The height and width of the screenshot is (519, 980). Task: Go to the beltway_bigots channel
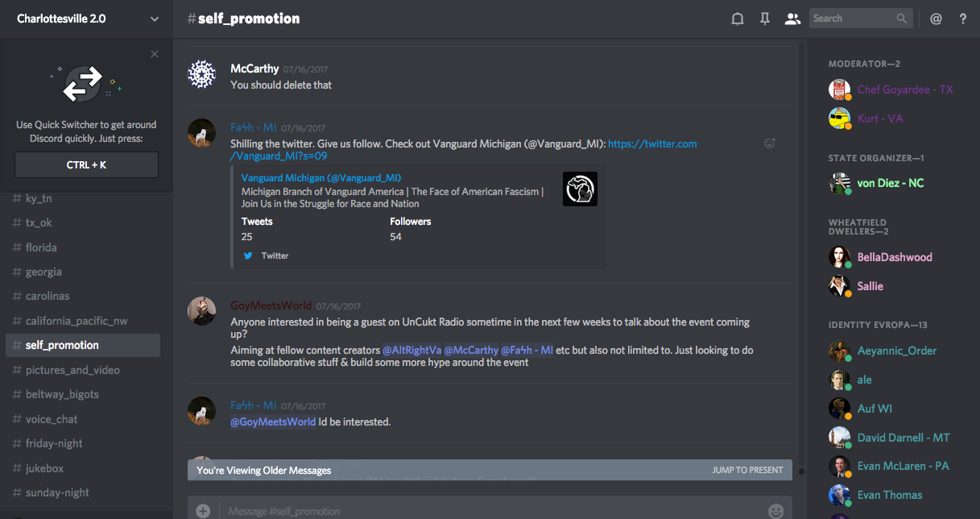pos(62,394)
